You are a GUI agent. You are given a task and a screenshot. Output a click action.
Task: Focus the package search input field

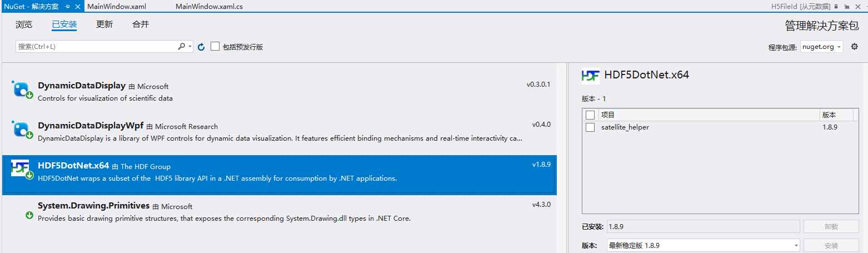(x=94, y=47)
